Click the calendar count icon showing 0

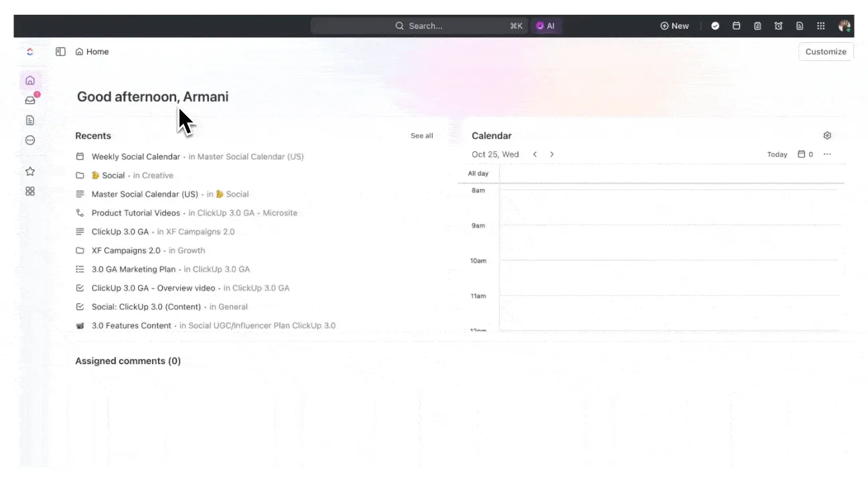(805, 155)
